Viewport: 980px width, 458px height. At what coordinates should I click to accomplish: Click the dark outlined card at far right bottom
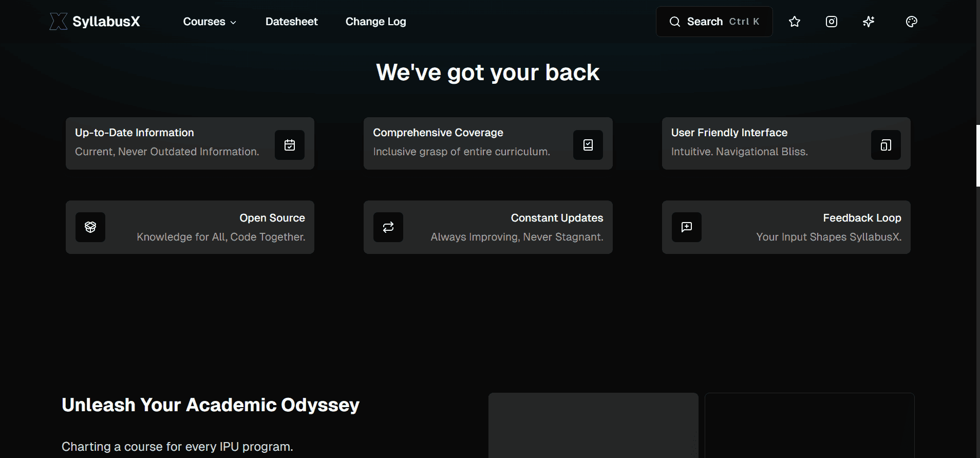(809, 426)
